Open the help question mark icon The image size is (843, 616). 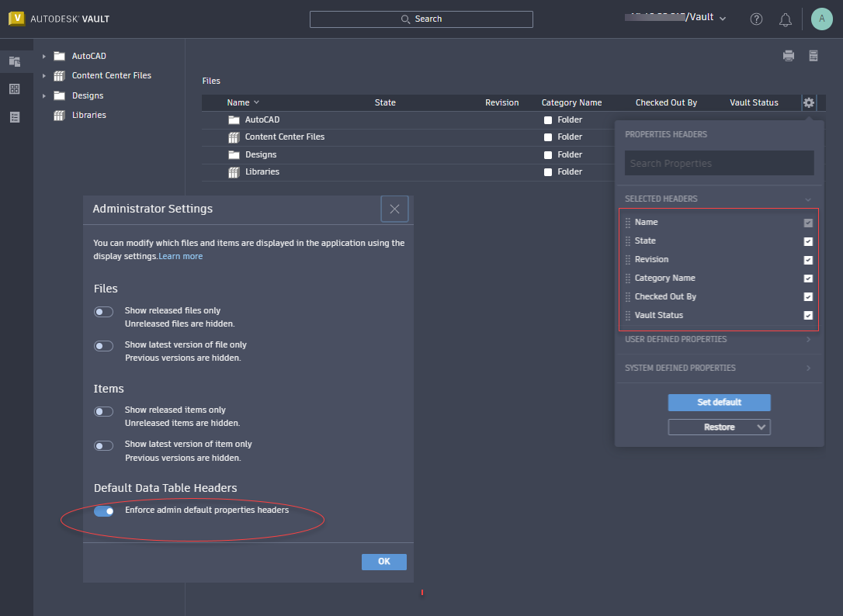coord(756,19)
